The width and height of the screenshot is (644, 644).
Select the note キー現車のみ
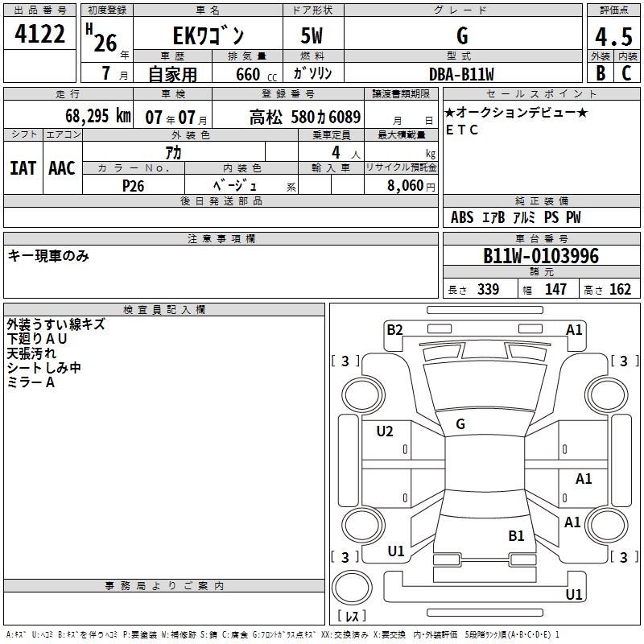click(x=48, y=256)
